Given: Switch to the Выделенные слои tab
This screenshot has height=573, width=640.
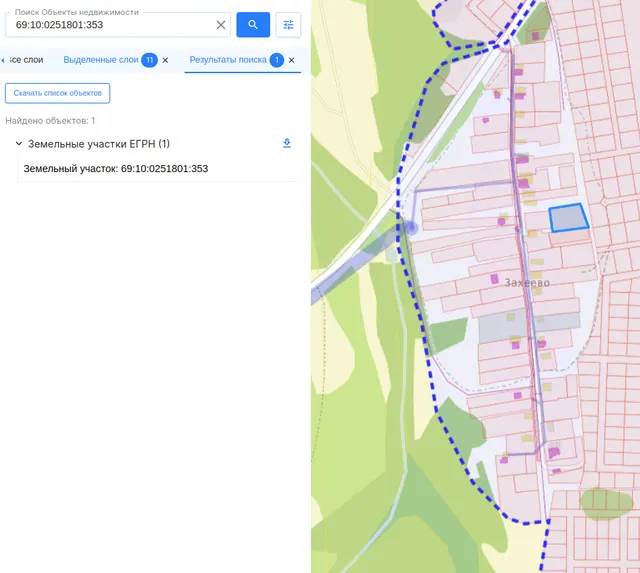Looking at the screenshot, I should tap(101, 60).
